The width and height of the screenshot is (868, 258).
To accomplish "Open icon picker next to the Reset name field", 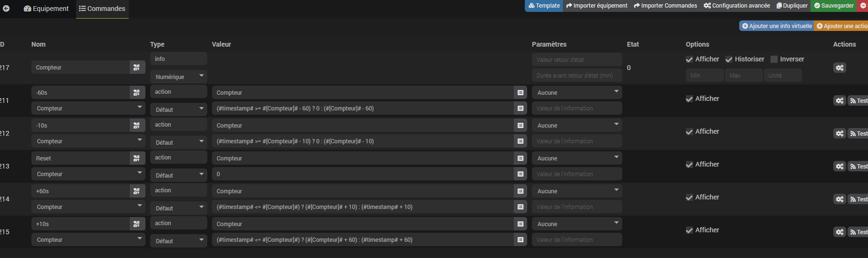I will click(137, 158).
